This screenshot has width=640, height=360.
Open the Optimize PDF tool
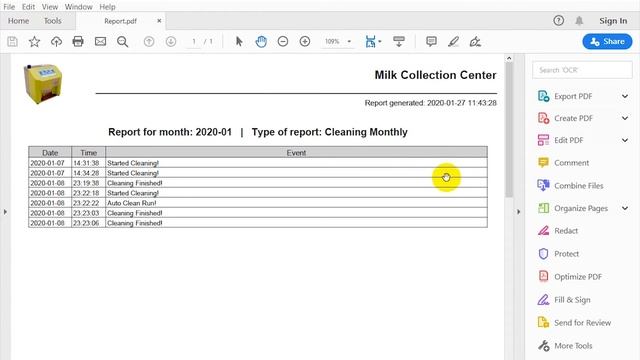578,277
